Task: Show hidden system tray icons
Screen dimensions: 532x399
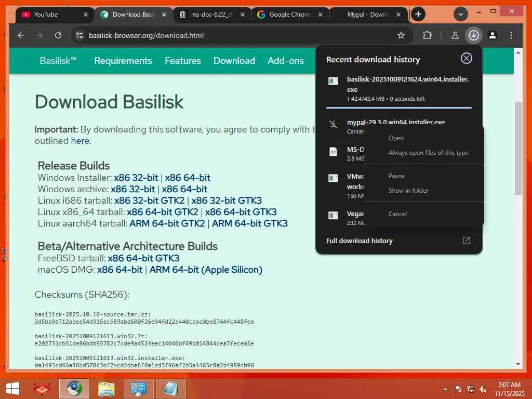Action: [x=445, y=389]
